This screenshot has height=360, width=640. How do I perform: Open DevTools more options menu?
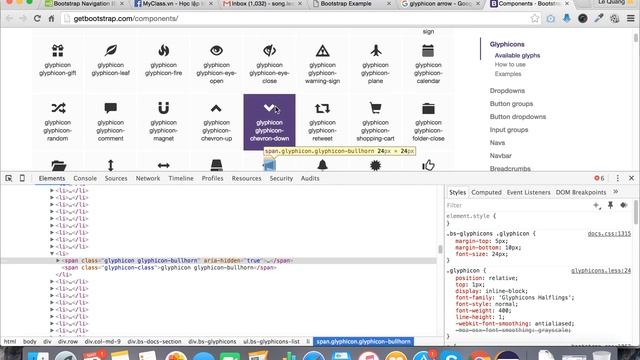(618, 178)
